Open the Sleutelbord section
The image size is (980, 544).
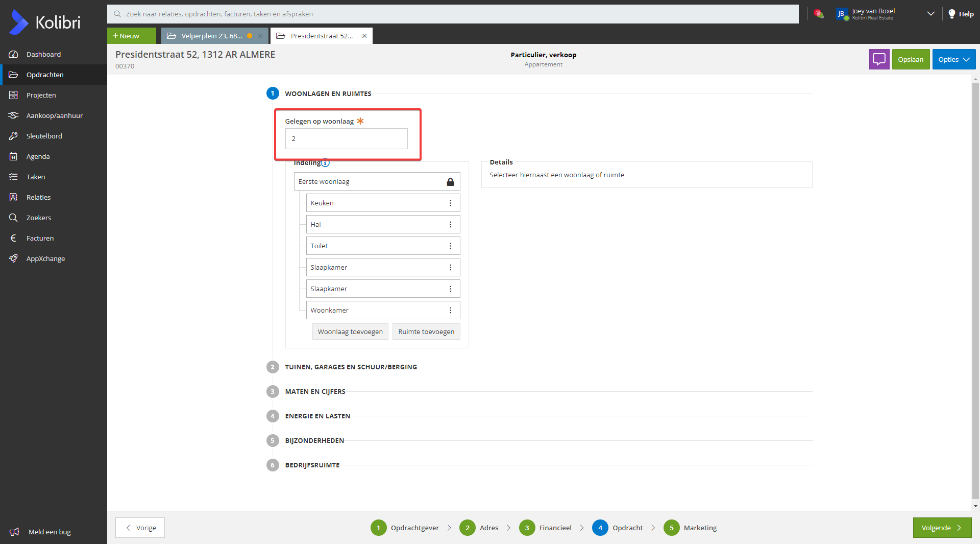tap(54, 136)
